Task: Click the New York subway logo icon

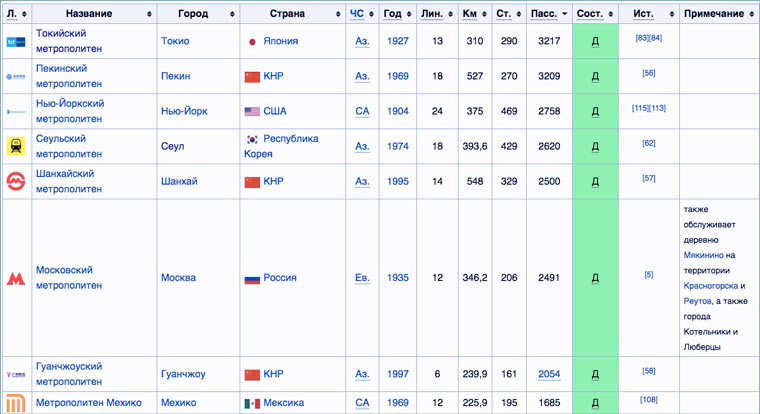Action: pos(16,111)
